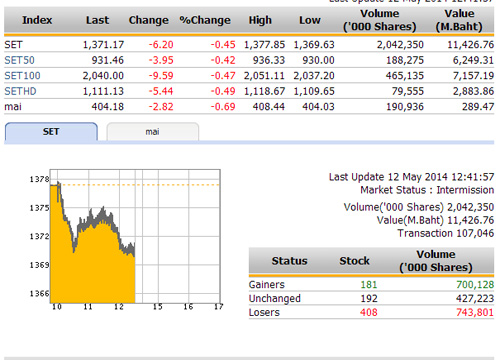Click the Volume('000 Shares) 2,042,350 summary line
The height and width of the screenshot is (360, 500).
(419, 207)
